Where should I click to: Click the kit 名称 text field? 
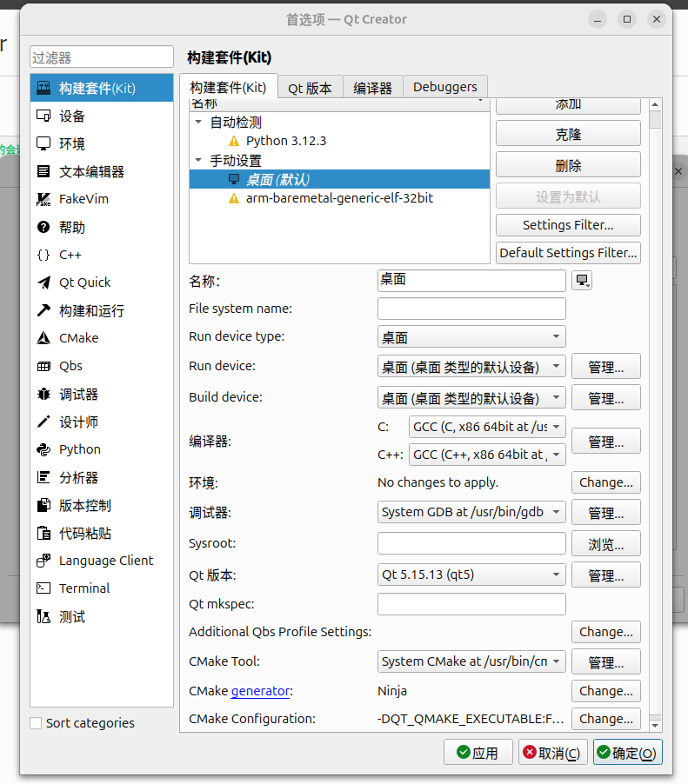[471, 281]
